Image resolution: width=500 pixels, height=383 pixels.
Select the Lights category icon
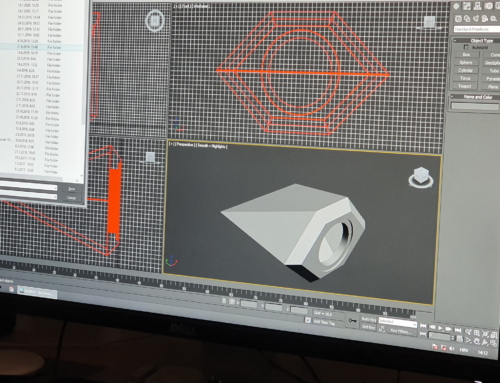coord(476,19)
